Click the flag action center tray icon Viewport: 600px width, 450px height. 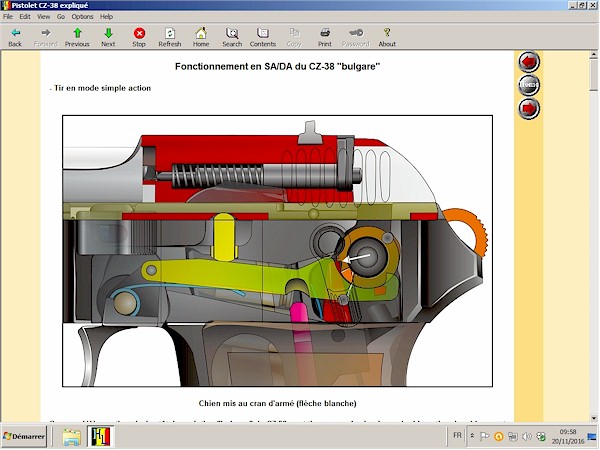pos(484,436)
